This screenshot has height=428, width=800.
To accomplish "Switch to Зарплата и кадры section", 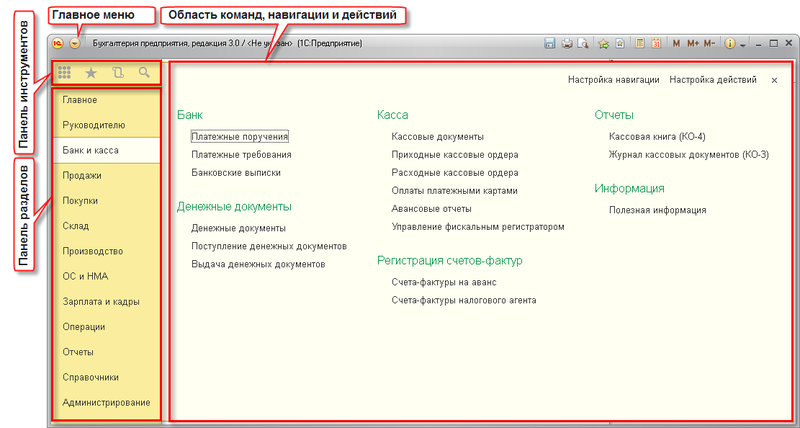I will pos(100,301).
